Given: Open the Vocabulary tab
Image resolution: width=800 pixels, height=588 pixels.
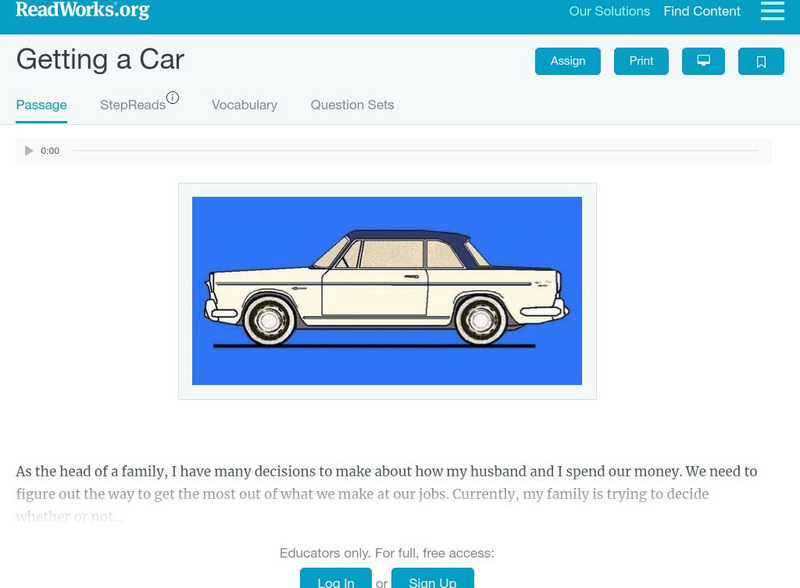Looking at the screenshot, I should click(x=244, y=105).
